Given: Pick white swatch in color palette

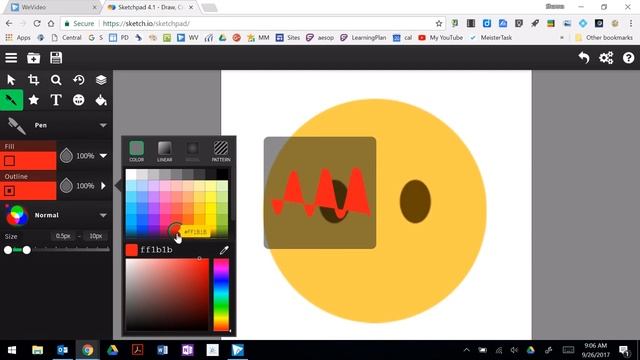Looking at the screenshot, I should click(131, 175).
